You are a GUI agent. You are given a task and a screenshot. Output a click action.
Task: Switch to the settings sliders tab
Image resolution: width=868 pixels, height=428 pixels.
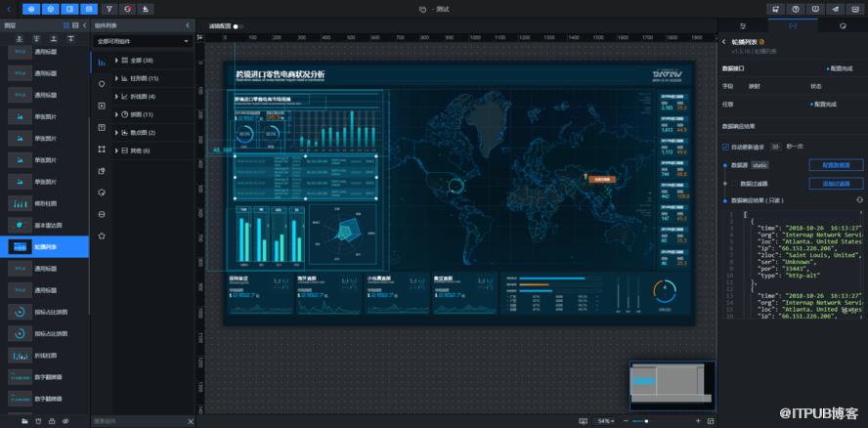(x=742, y=26)
